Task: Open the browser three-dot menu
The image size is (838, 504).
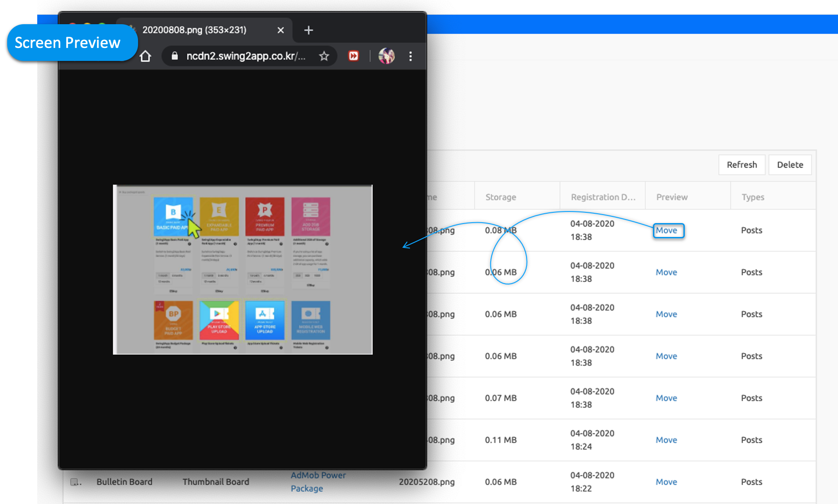Action: (410, 56)
